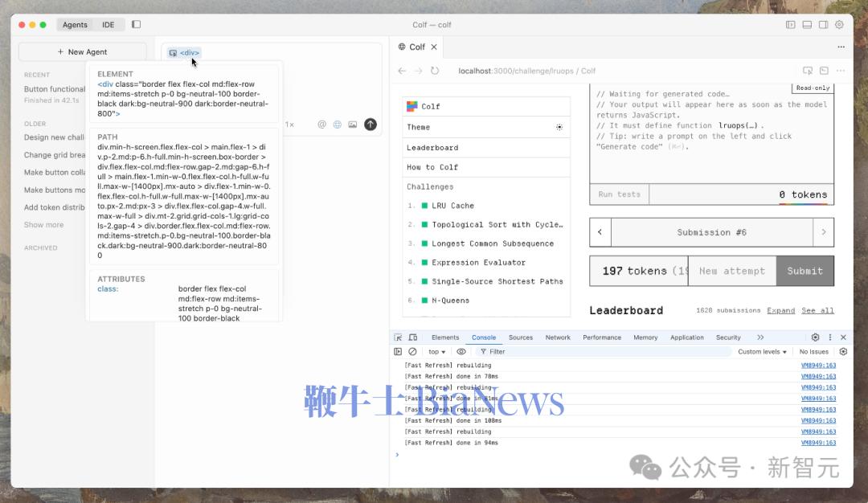This screenshot has height=503, width=868.
Task: Click the New Agent button
Action: 83,51
